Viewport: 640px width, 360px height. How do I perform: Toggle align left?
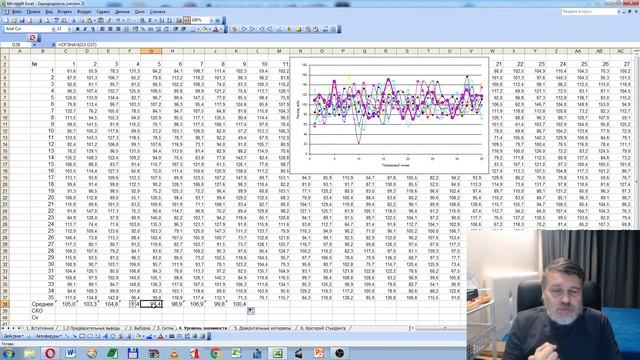pos(102,29)
